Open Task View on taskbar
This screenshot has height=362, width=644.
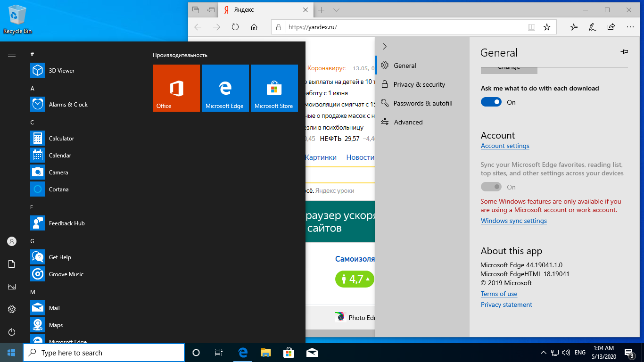(219, 353)
